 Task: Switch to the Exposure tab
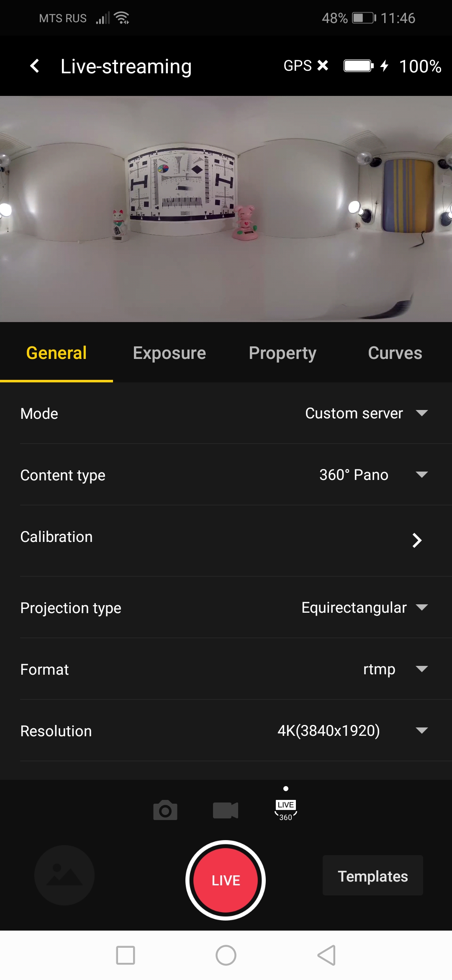pyautogui.click(x=169, y=353)
